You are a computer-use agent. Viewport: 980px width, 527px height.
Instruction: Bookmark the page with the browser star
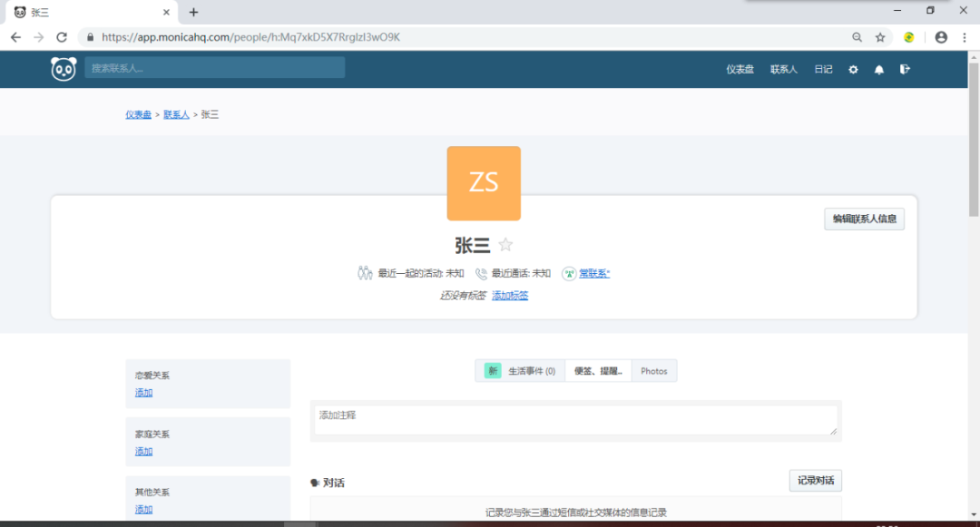click(x=881, y=37)
